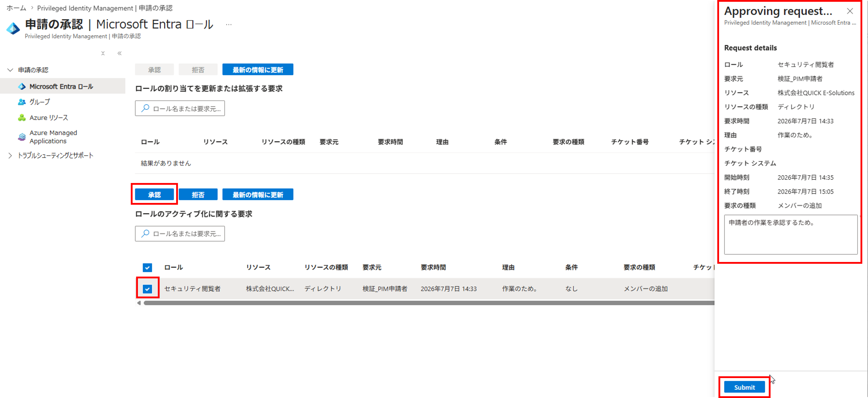Click the 承認 button above the activation requests
The height and width of the screenshot is (398, 868).
coord(154,195)
